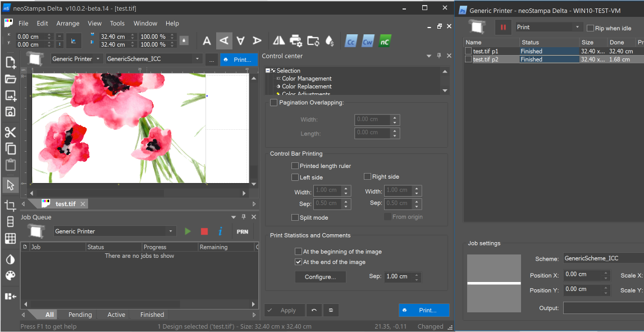This screenshot has width=644, height=332.
Task: Click the upright A orientation icon
Action: (x=207, y=40)
